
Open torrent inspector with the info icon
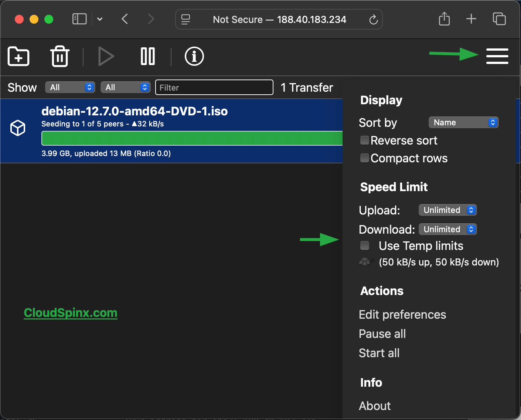pyautogui.click(x=194, y=56)
